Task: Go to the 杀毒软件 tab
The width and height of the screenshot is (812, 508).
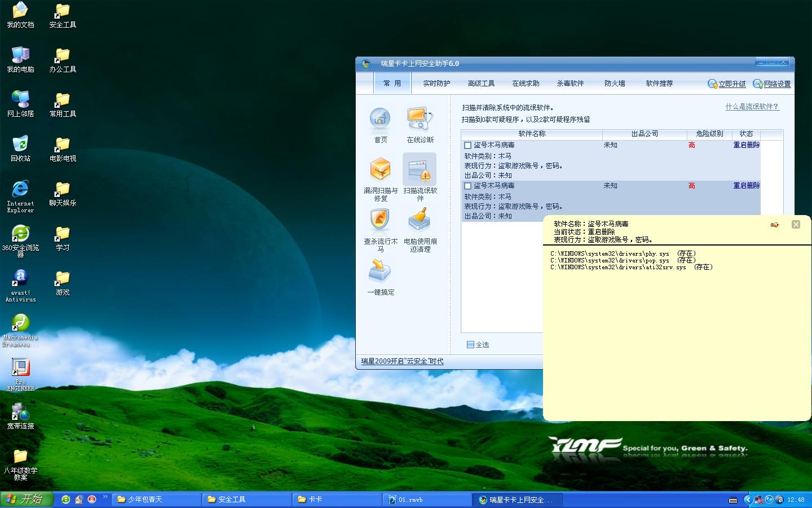Action: (570, 84)
